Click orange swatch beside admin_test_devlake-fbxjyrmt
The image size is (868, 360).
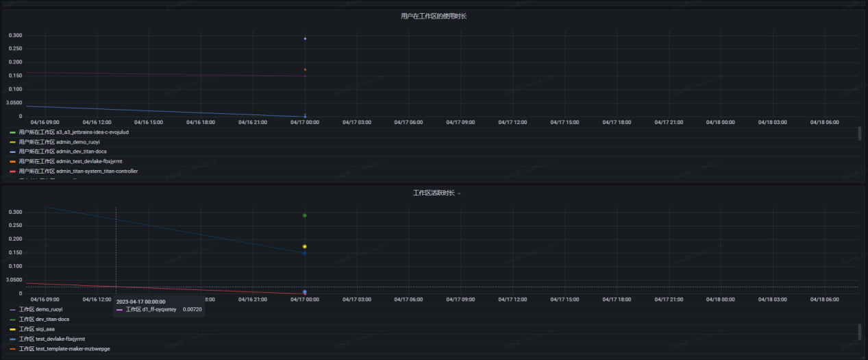[12, 161]
